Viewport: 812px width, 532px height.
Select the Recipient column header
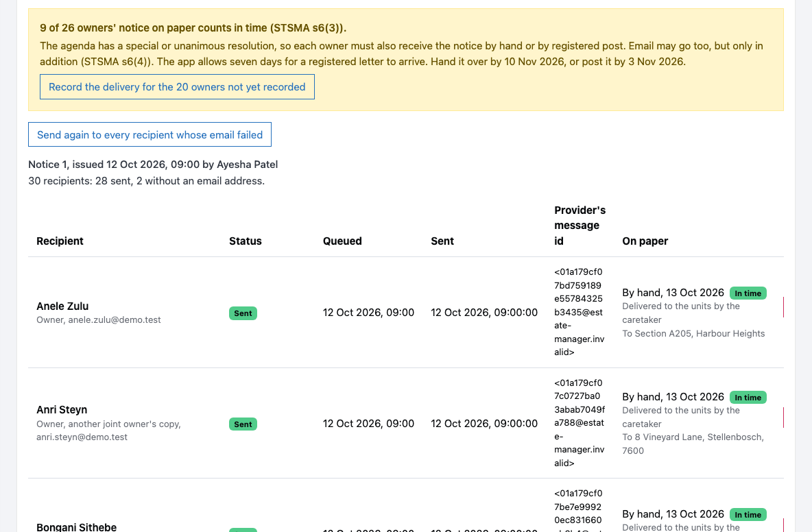60,241
